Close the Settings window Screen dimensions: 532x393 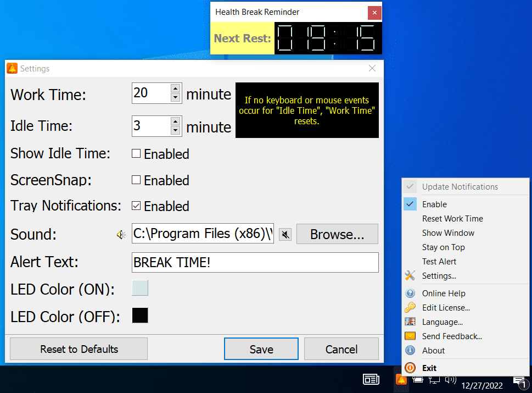372,68
